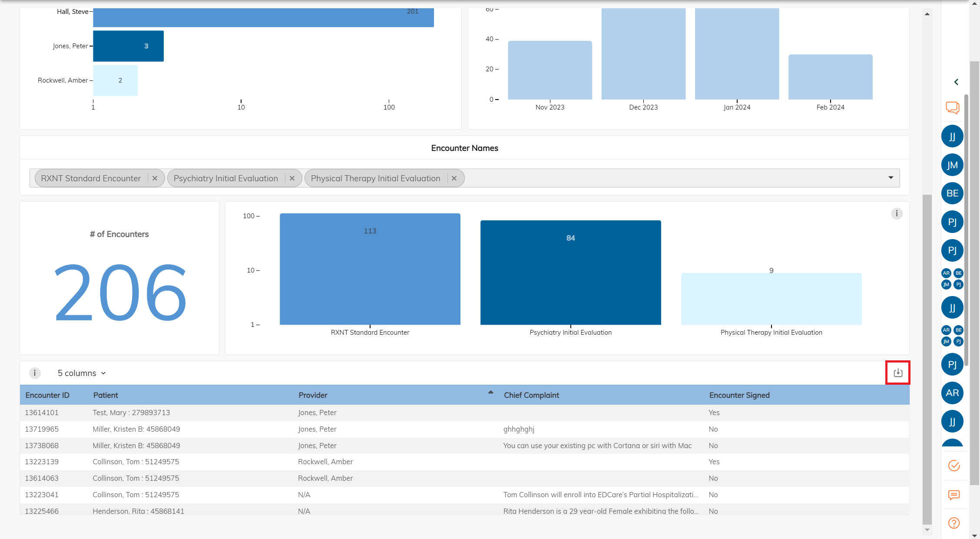
Task: Open the orange checkmark tasks icon
Action: click(954, 466)
